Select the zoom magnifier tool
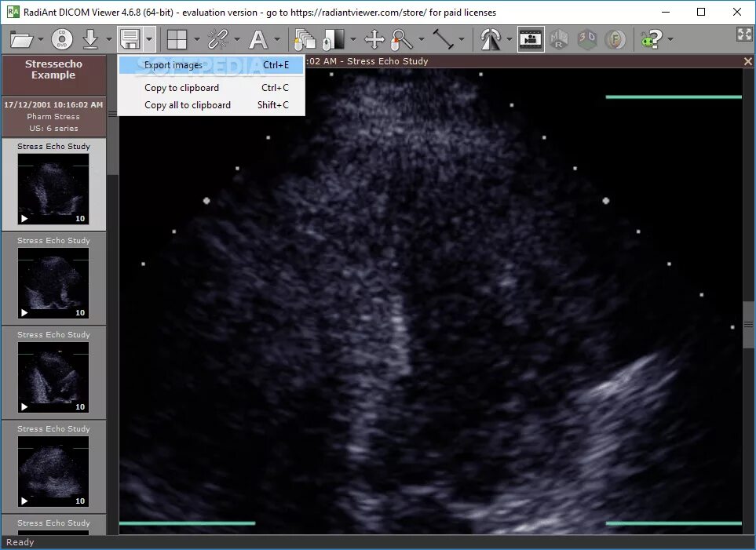 coord(402,39)
